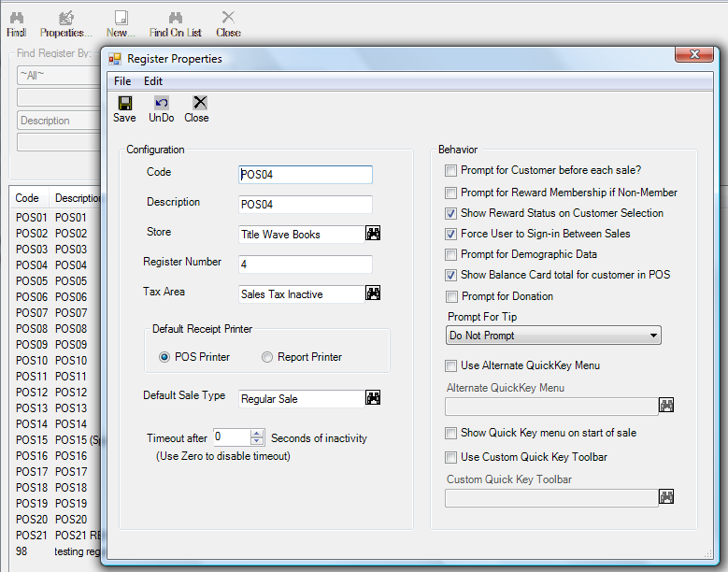Screen dimensions: 728x572
Task: Enable Prompt for Reward Membership if Non-Member
Action: click(450, 193)
